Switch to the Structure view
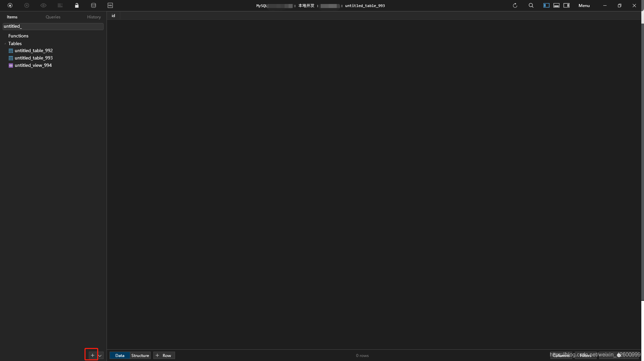The width and height of the screenshot is (644, 361). (140, 355)
